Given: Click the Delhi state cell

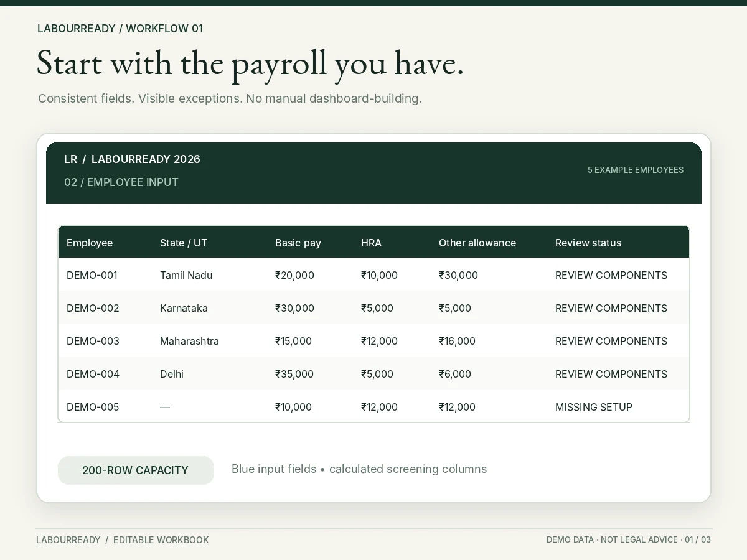Looking at the screenshot, I should (x=172, y=374).
